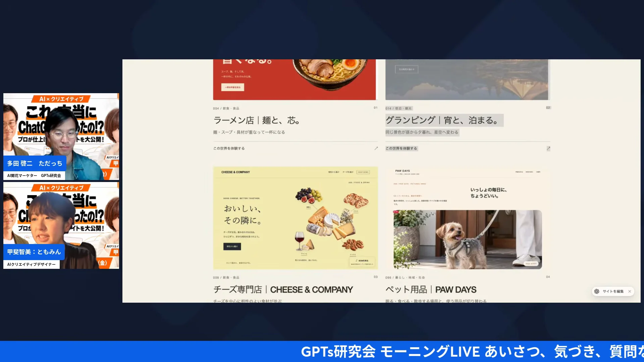This screenshot has width=644, height=362.
Task: Click the top webcam tile of 多田 啓二
Action: click(x=61, y=136)
